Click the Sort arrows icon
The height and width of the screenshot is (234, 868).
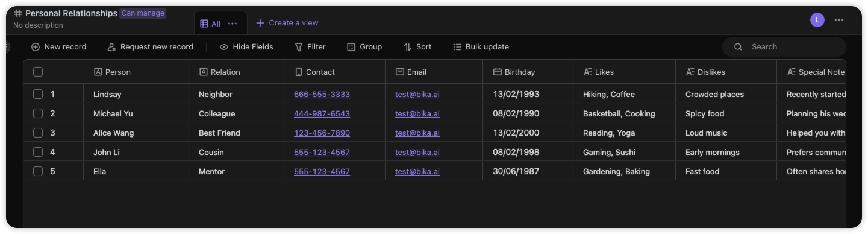coord(408,47)
